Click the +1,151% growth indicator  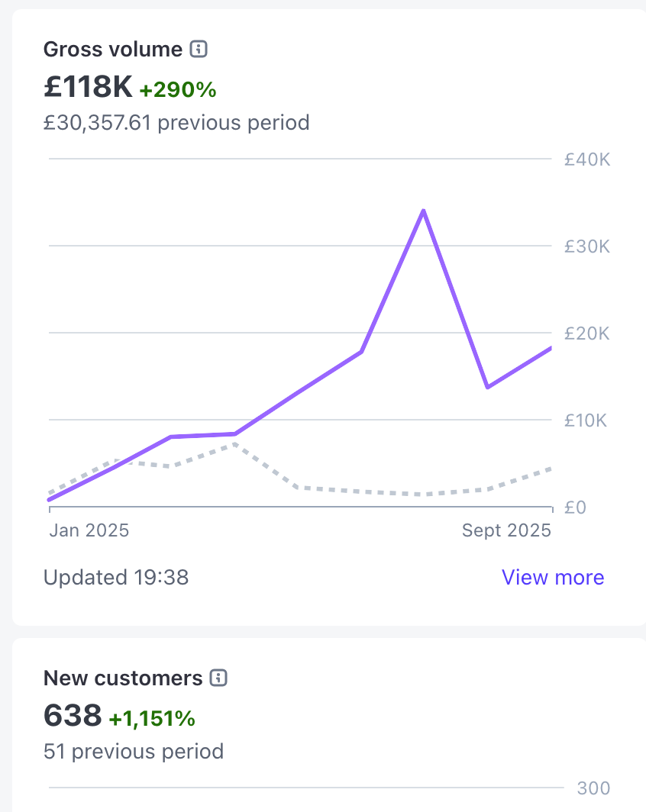pos(152,718)
